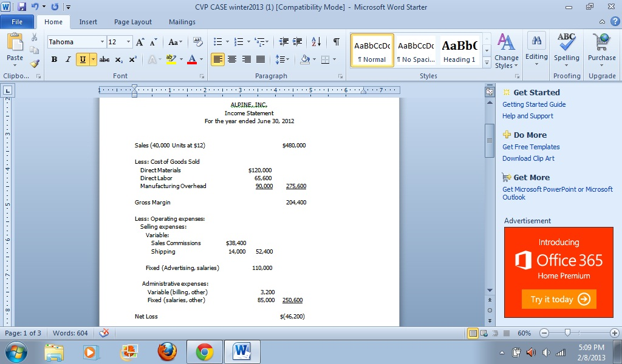Click the zoom slider handle
This screenshot has height=364, width=622.
coord(567,333)
